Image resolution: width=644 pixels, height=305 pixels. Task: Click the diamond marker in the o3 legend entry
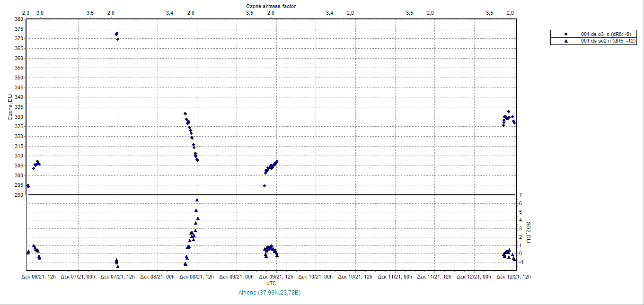coord(565,35)
